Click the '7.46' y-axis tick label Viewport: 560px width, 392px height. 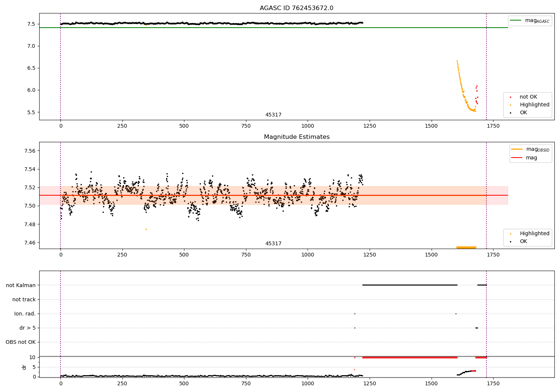[x=30, y=243]
